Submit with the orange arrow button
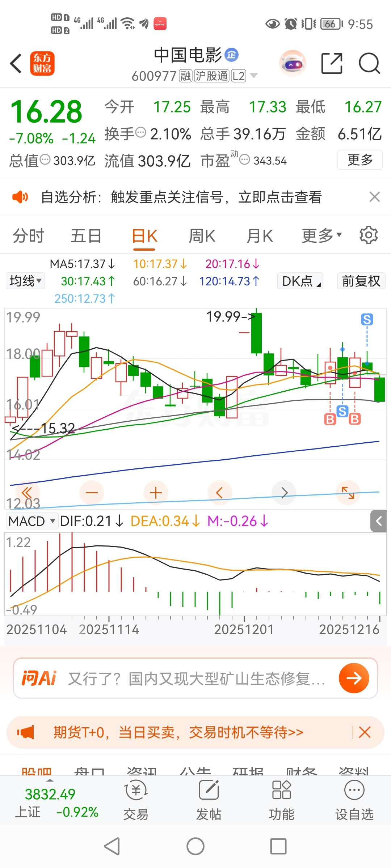 pos(354,678)
